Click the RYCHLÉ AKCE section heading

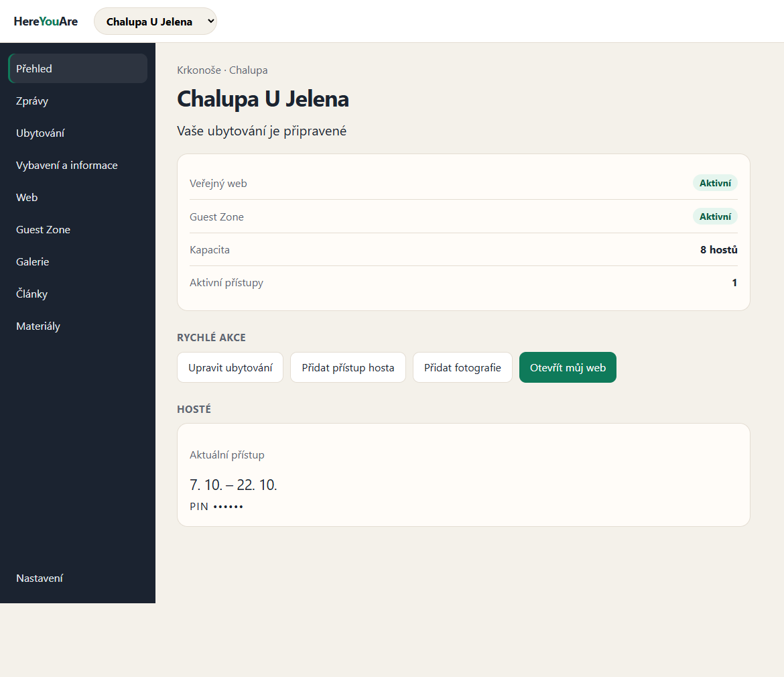point(211,338)
